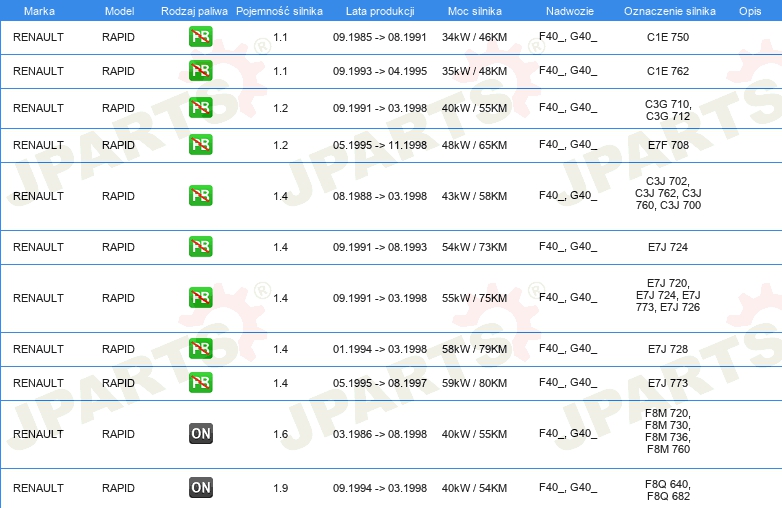Viewport: 782px width, 508px height.
Task: Click engine codes C3G 710, C3G 712
Action: [x=668, y=110]
